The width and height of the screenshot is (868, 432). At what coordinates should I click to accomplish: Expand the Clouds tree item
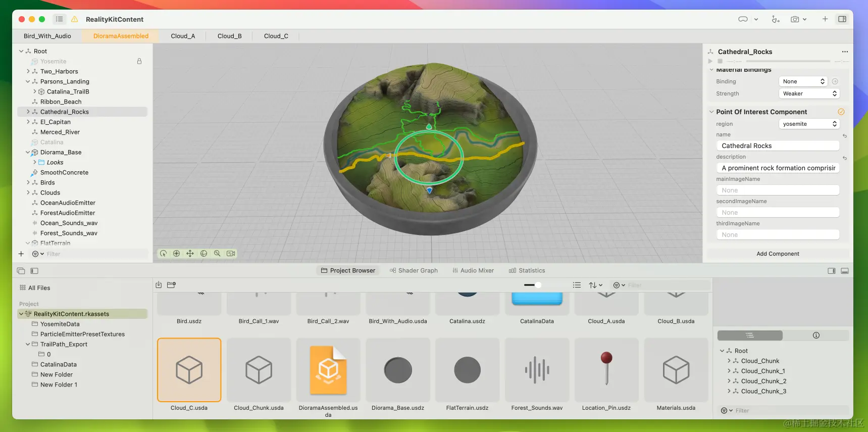pos(28,193)
